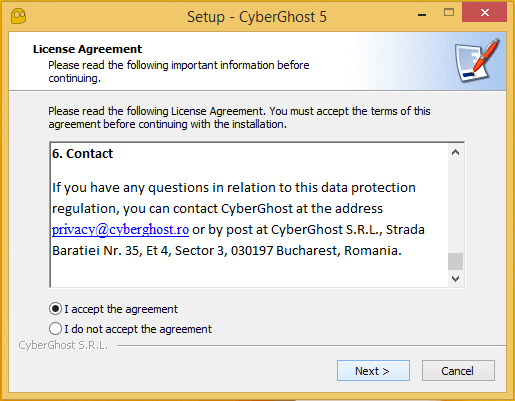This screenshot has width=515, height=401.
Task: Click the scrollbar up arrow in license box
Action: pos(455,153)
